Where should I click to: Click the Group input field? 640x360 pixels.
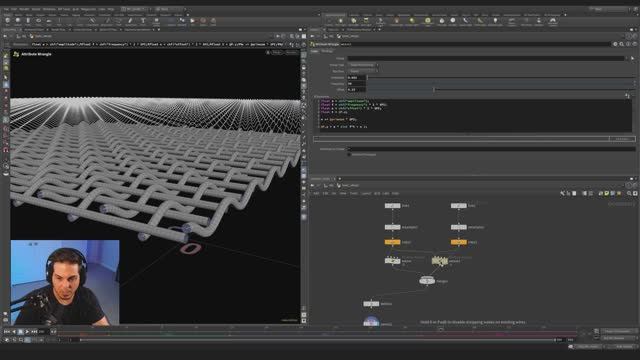[487, 58]
